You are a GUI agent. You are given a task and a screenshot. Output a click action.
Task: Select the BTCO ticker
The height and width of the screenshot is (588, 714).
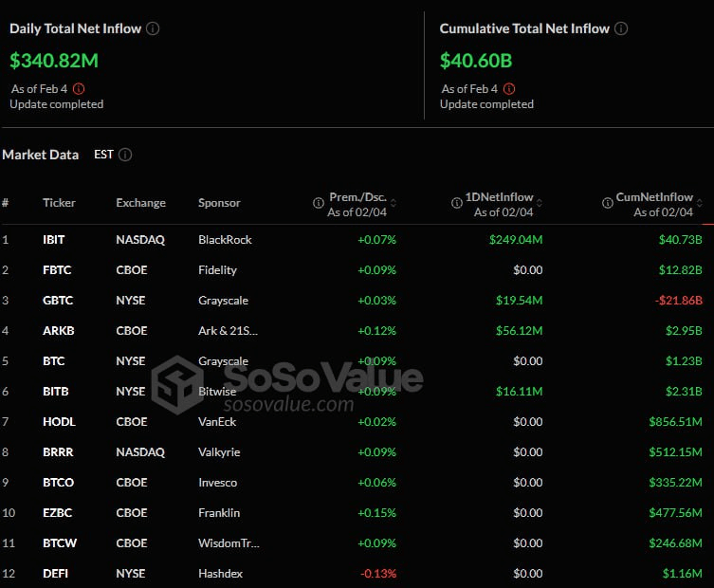(58, 483)
